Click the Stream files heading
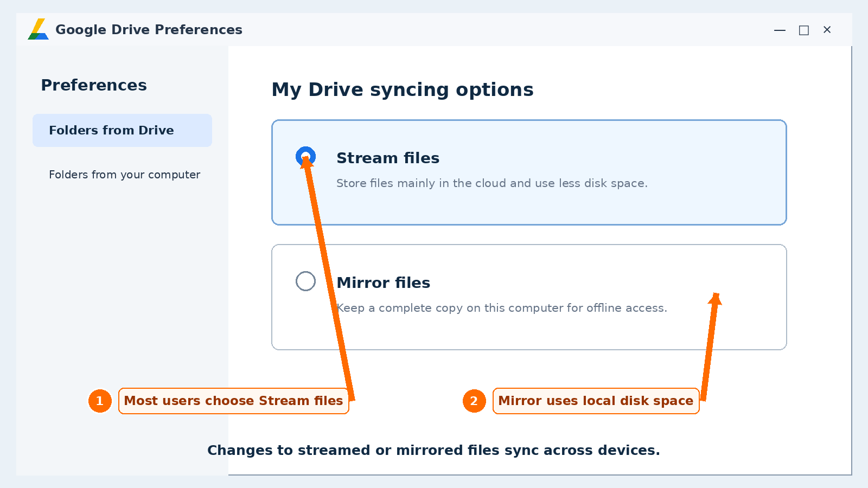868x488 pixels. click(387, 158)
